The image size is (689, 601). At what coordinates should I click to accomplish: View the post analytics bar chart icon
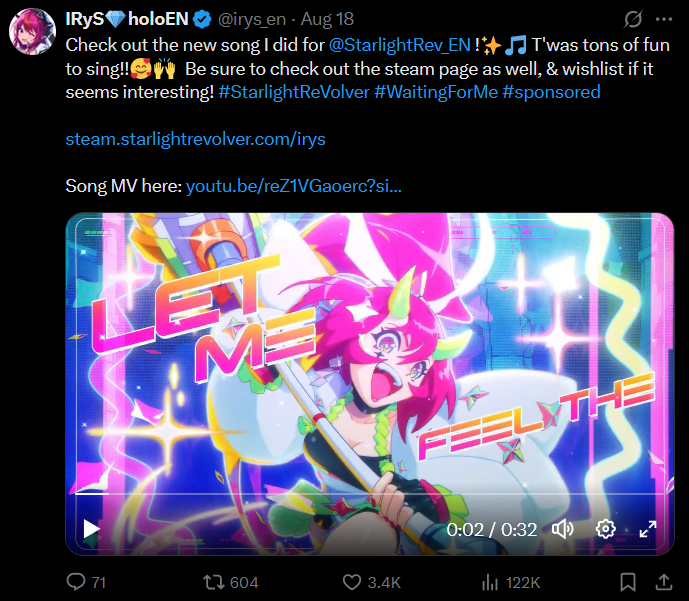(x=490, y=582)
